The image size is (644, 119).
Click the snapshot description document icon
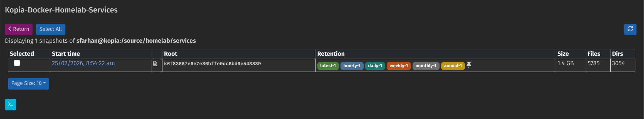pyautogui.click(x=155, y=64)
